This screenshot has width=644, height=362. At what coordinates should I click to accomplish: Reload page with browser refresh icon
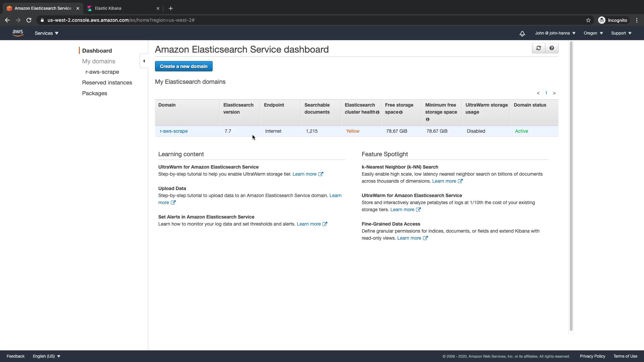tap(29, 20)
